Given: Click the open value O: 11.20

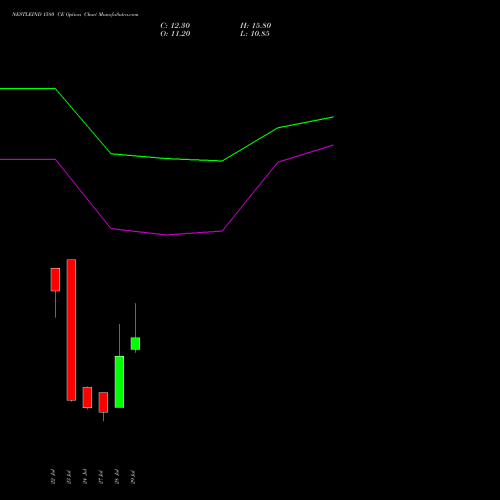Looking at the screenshot, I should [x=175, y=34].
